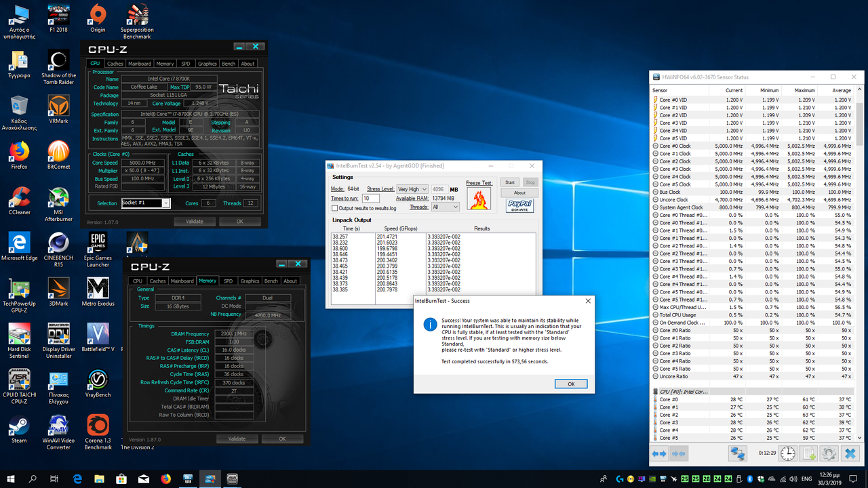Click Validate in the top CPU-Z window
Viewport: 868px width, 488px height.
point(195,221)
